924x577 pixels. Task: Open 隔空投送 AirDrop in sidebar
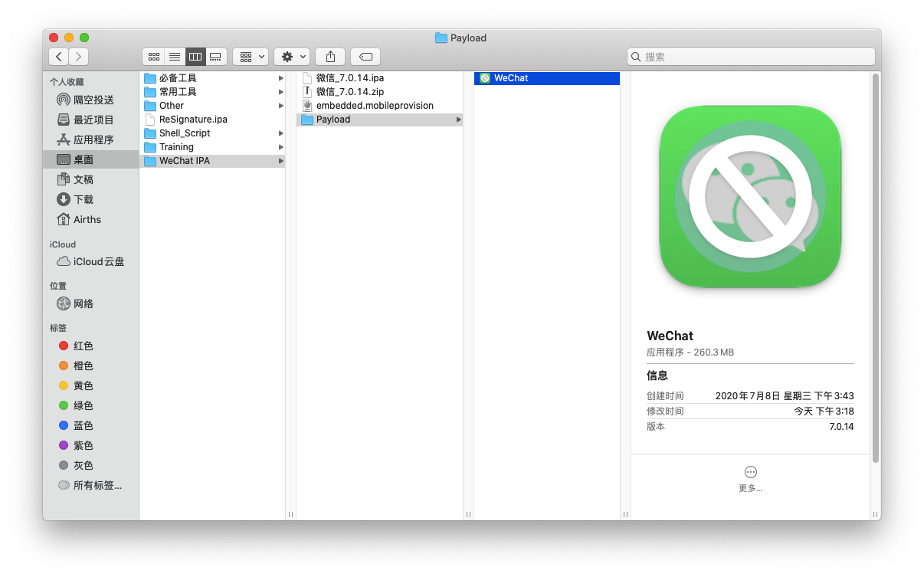(x=91, y=100)
